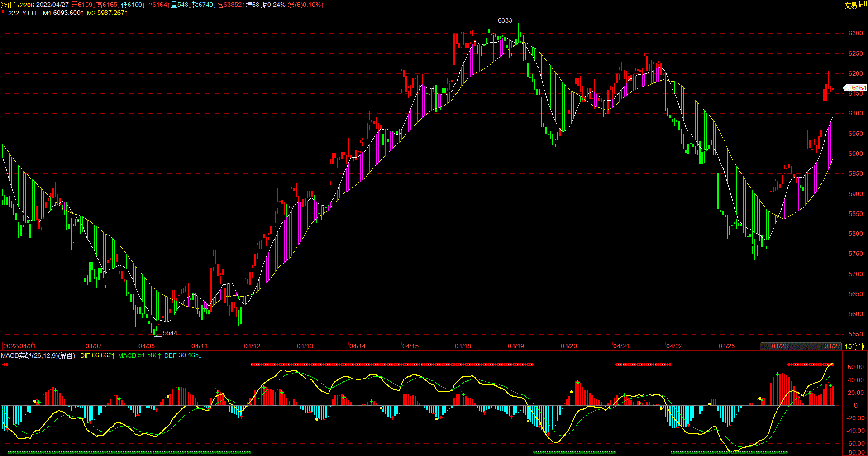Click the 04/14 date on time axis
The width and height of the screenshot is (868, 456).
[x=358, y=346]
